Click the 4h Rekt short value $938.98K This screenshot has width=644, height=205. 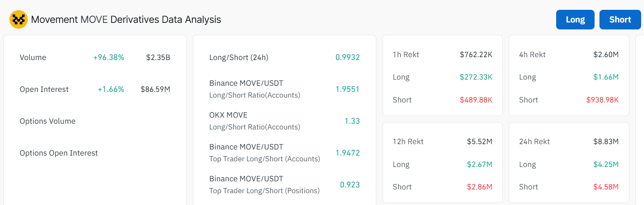click(602, 100)
